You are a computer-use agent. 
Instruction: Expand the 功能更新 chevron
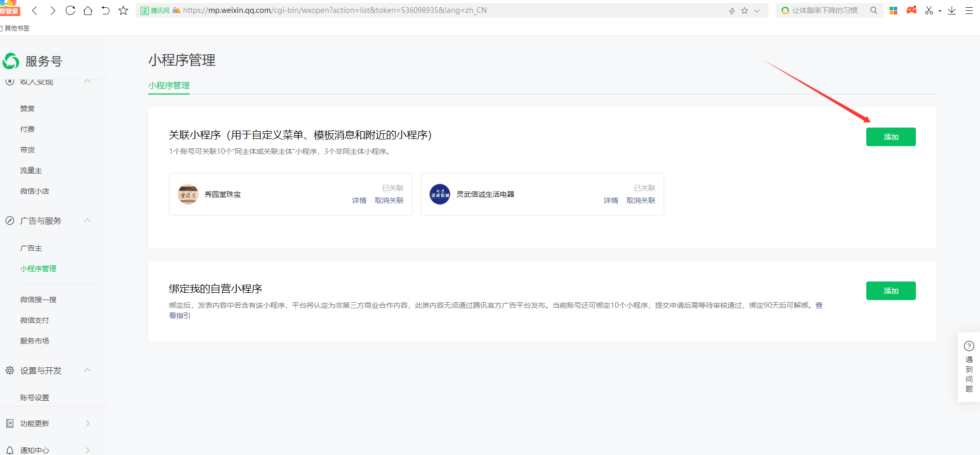87,423
